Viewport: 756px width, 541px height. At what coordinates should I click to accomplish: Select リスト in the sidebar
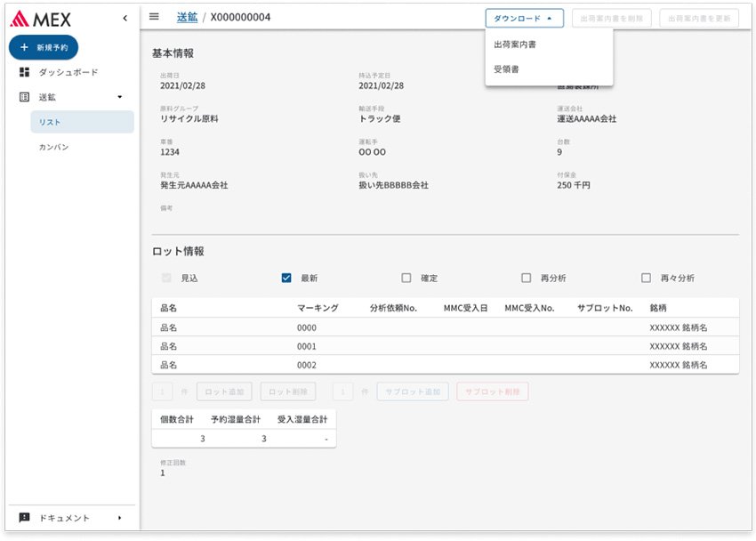click(x=83, y=122)
